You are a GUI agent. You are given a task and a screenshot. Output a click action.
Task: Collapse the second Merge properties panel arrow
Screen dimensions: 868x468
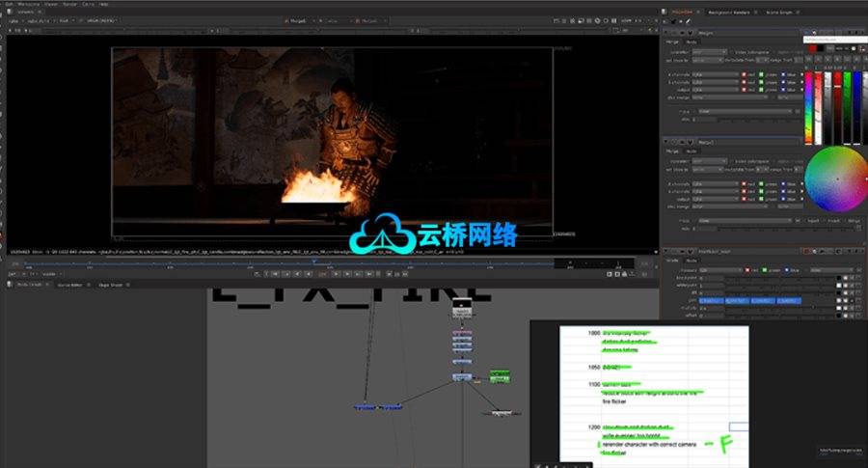tap(665, 142)
